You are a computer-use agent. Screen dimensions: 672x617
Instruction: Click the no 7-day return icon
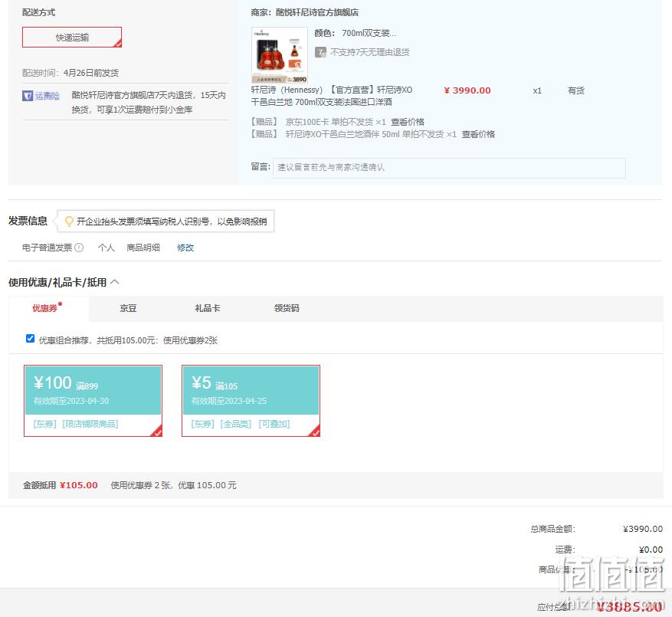coord(320,52)
